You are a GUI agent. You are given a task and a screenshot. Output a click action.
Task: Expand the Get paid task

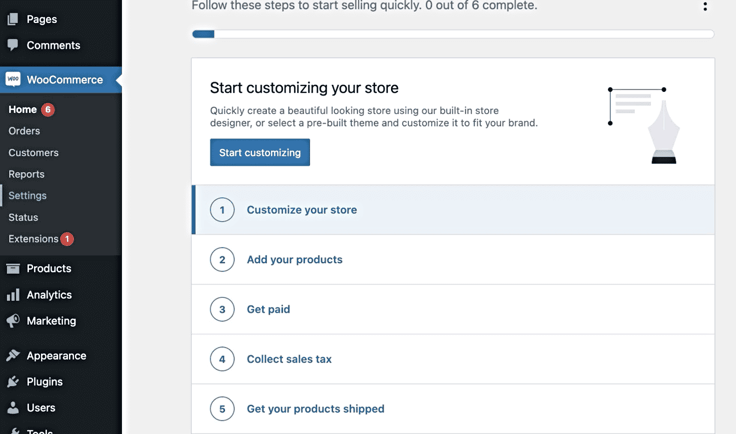tap(453, 309)
